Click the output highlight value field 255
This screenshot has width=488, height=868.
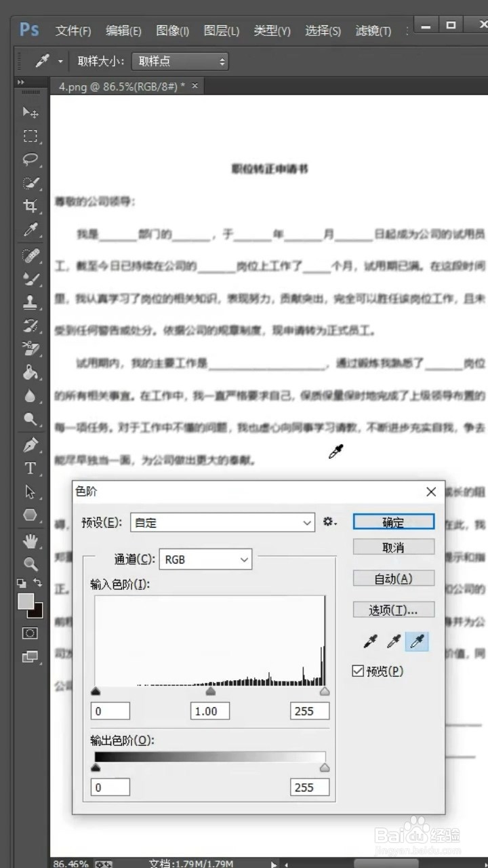(x=310, y=787)
